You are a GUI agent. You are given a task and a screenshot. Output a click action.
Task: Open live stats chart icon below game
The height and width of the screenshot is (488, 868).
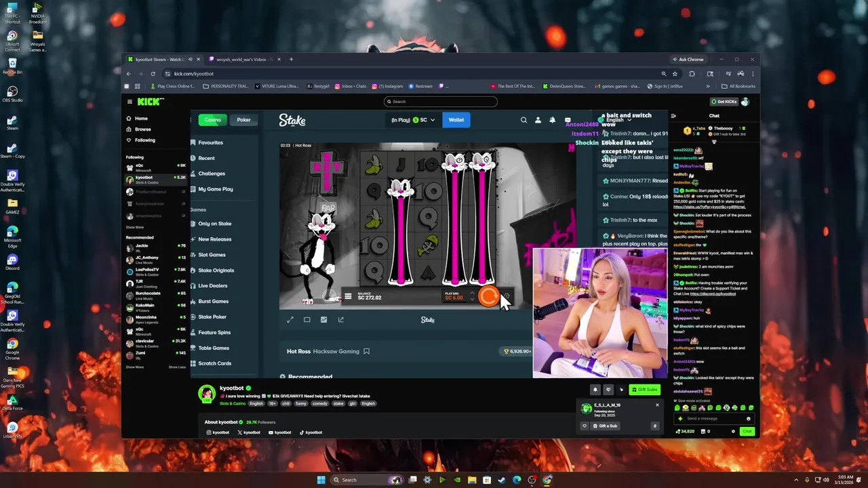tap(323, 320)
